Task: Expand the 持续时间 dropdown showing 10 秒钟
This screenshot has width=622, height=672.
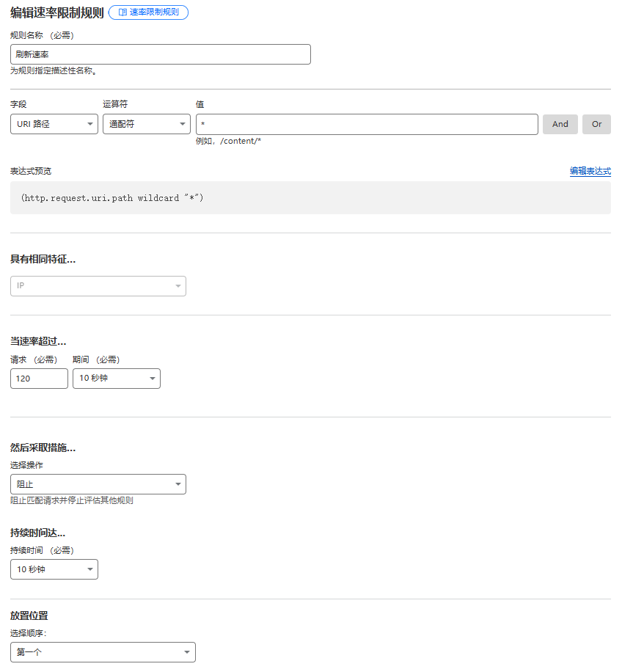Action: point(54,569)
